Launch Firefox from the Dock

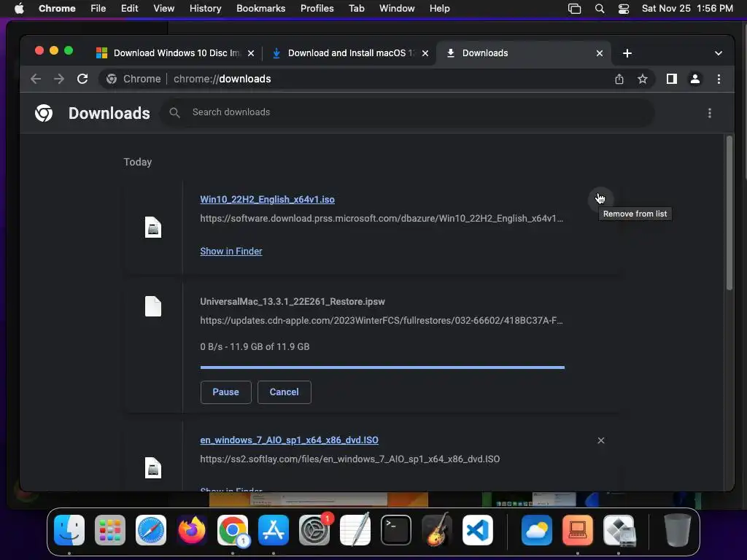click(x=192, y=530)
